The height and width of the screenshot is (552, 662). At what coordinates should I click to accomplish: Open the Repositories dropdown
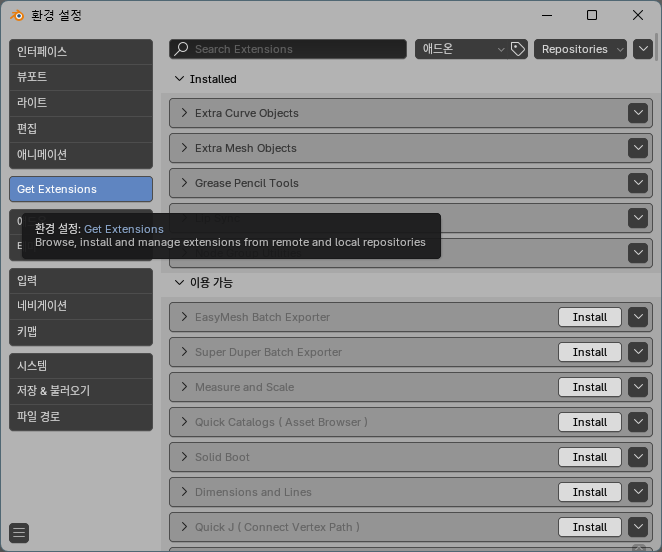pos(580,49)
